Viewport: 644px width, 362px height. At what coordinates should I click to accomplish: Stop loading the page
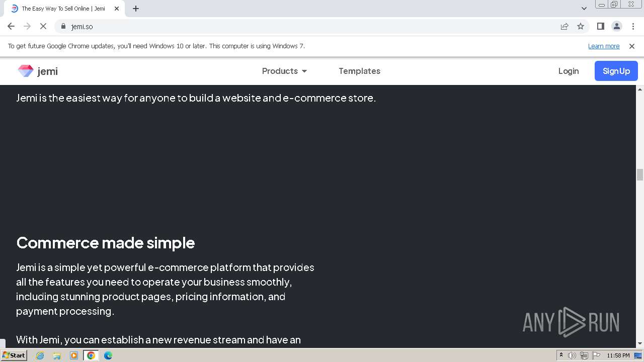point(43,26)
